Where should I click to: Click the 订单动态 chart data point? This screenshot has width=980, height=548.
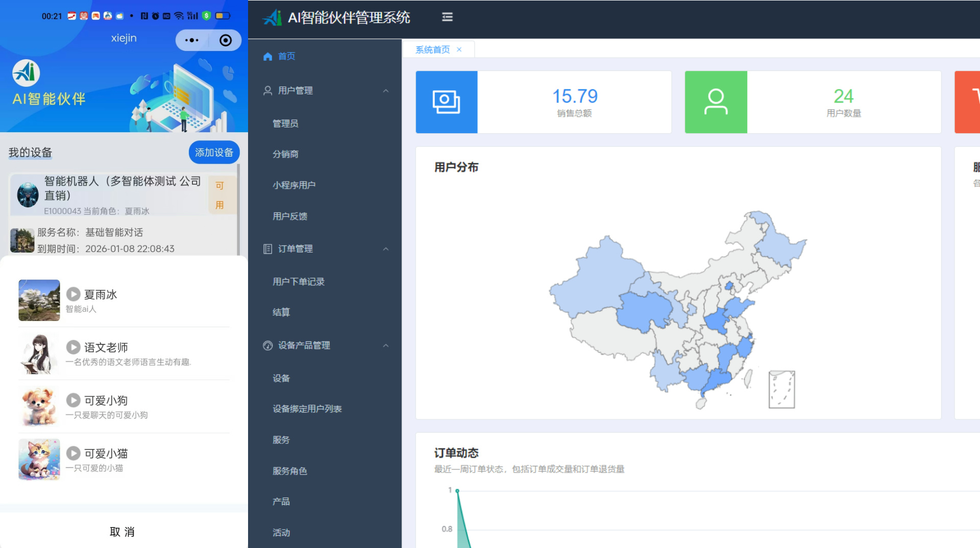tap(457, 490)
